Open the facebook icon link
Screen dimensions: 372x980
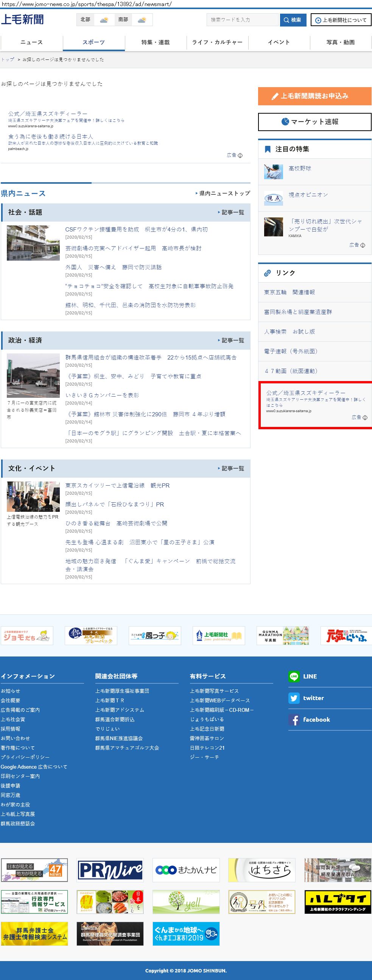(294, 719)
